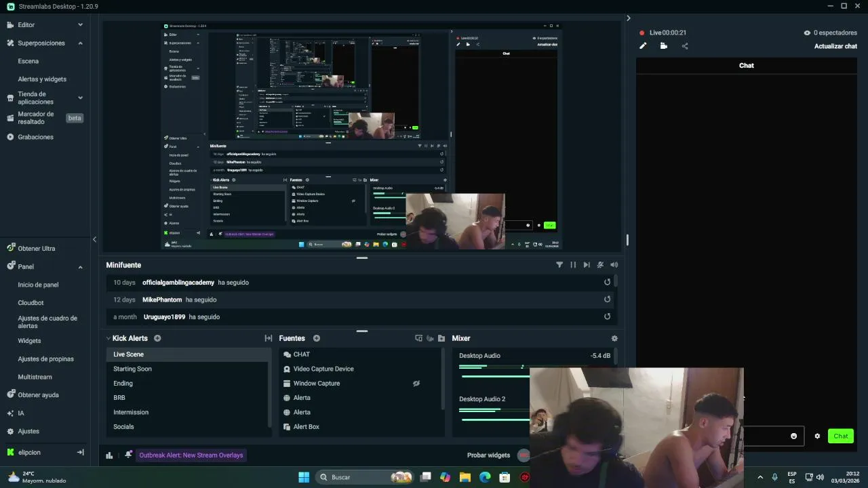
Task: Toggle Minifuente volume speaker icon
Action: click(614, 265)
